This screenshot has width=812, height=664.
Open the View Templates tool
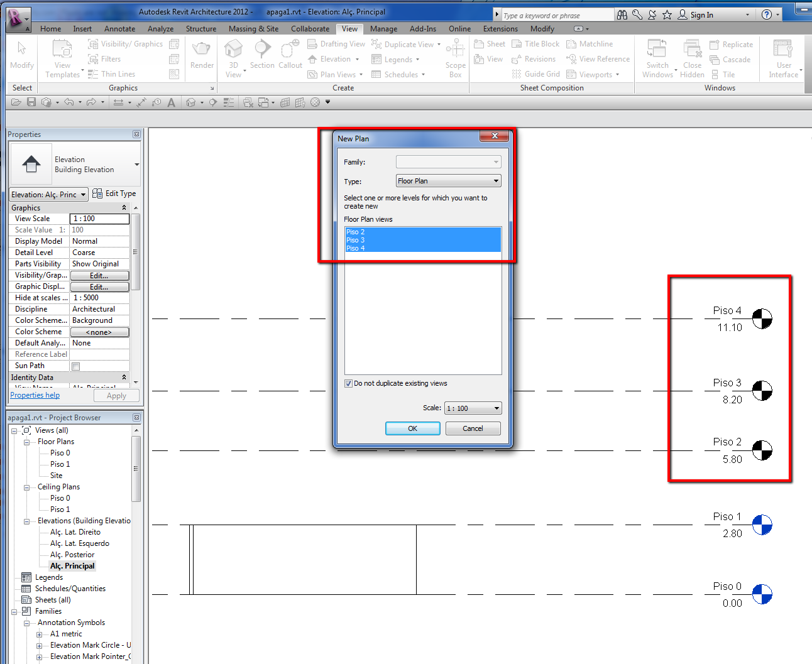[x=62, y=50]
